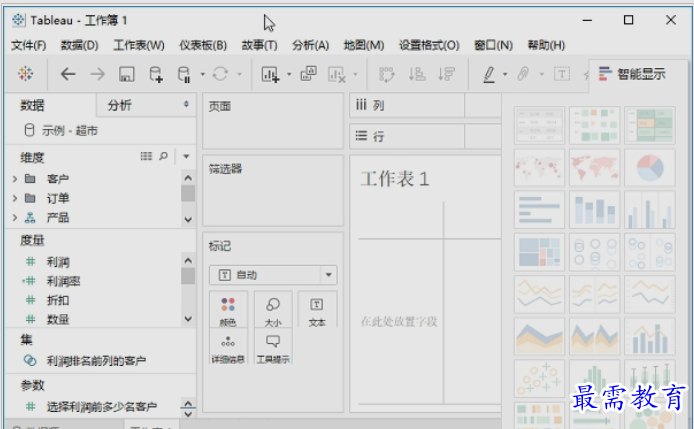
Task: Open the 仪表板(B) menu
Action: pos(203,45)
